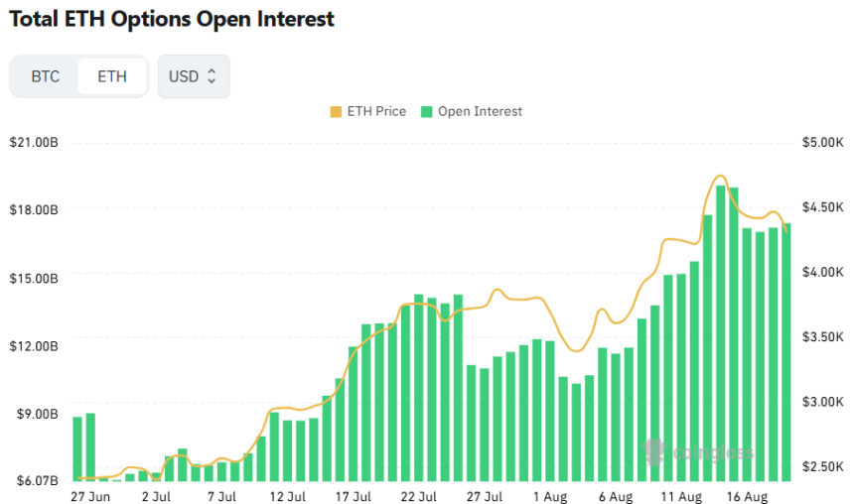The width and height of the screenshot is (854, 504).
Task: Click the $5.00K right axis label
Action: pos(822,142)
